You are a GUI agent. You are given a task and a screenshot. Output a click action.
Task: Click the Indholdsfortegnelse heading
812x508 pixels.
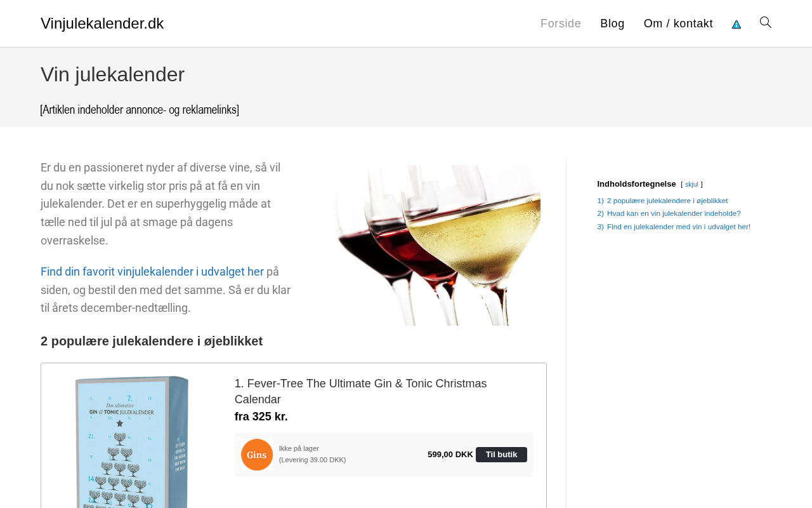636,184
